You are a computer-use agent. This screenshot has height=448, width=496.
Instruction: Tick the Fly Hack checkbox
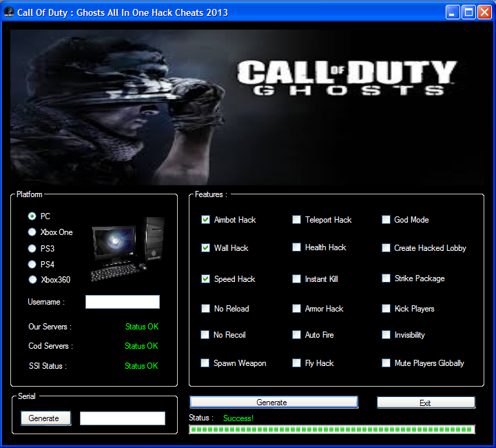pyautogui.click(x=296, y=363)
